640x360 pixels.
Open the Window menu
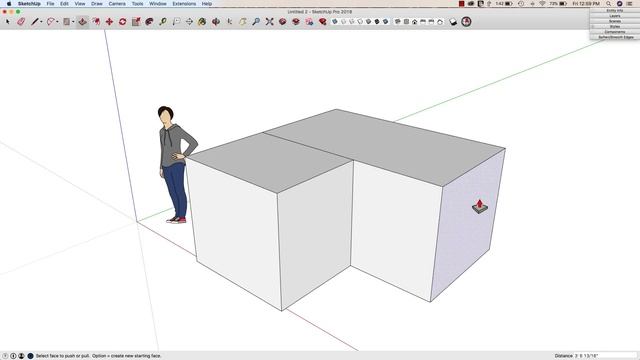click(158, 4)
